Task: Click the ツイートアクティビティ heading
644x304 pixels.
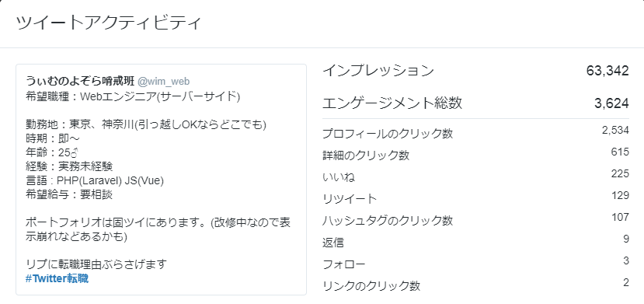Action: click(109, 23)
